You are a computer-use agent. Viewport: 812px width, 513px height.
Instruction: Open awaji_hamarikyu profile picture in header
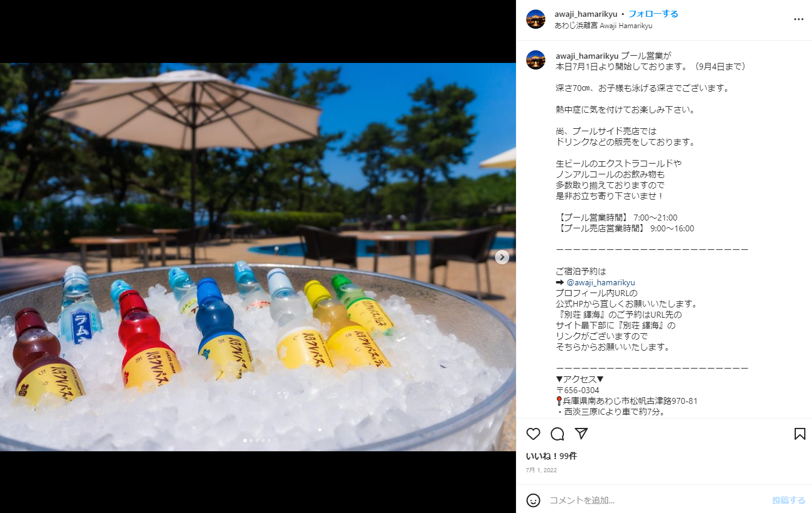[x=536, y=19]
